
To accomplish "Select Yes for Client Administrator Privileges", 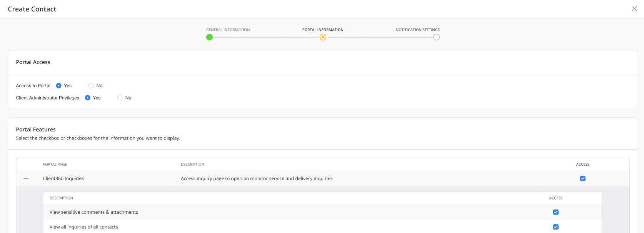I will [x=88, y=98].
